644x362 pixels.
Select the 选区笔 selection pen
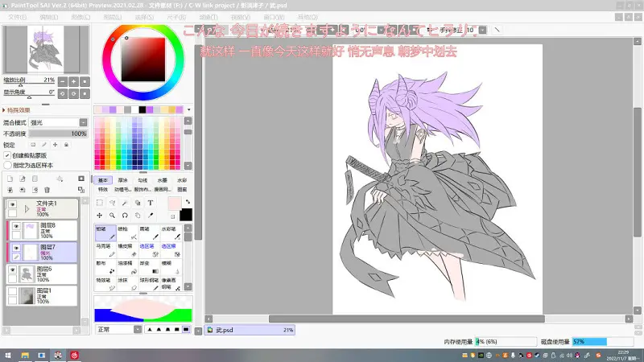click(149, 250)
